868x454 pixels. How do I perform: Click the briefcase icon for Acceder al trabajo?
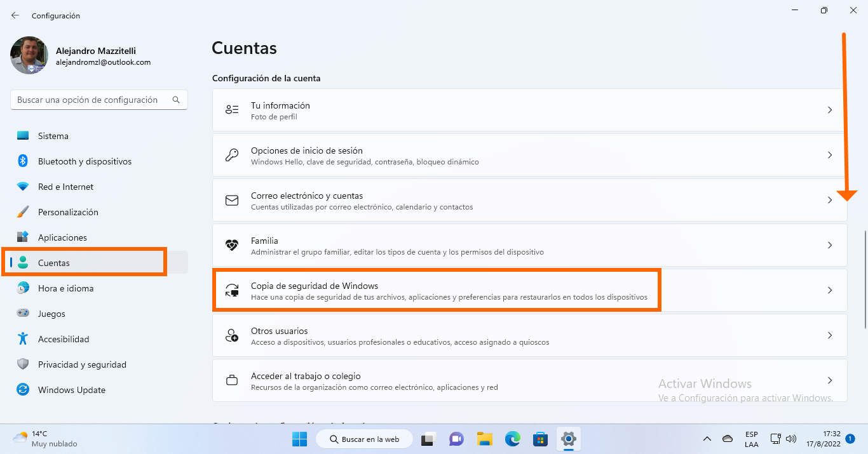pos(232,380)
